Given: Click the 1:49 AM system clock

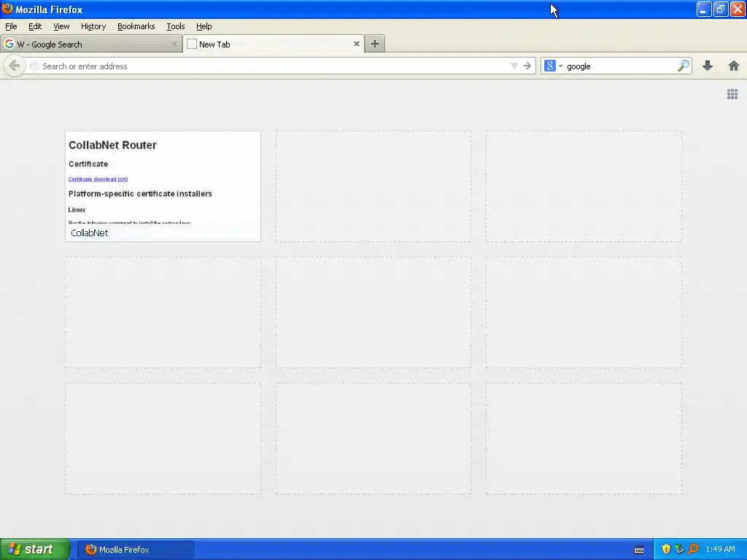Looking at the screenshot, I should click(720, 549).
